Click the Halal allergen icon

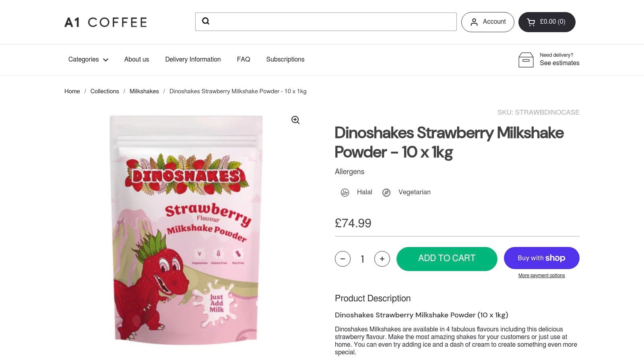click(345, 192)
